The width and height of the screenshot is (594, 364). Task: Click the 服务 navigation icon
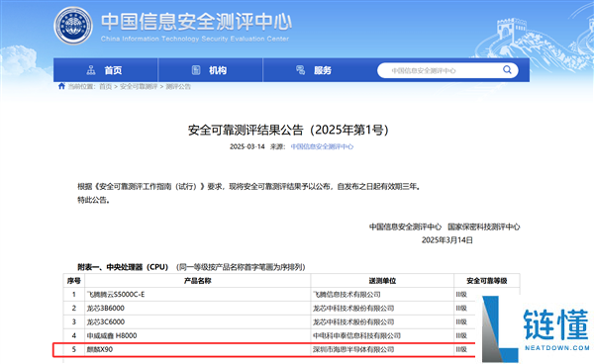click(x=300, y=70)
